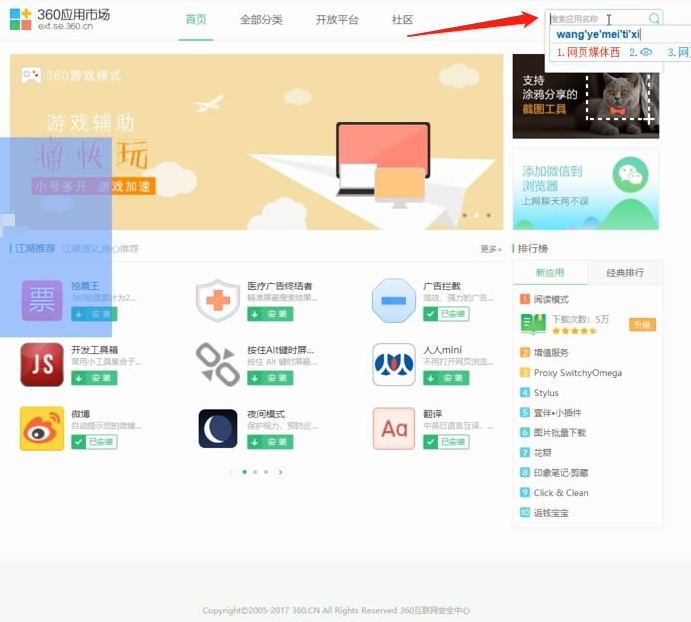Click 已安装 button under 微博
Screen dimensions: 691x622
point(94,442)
